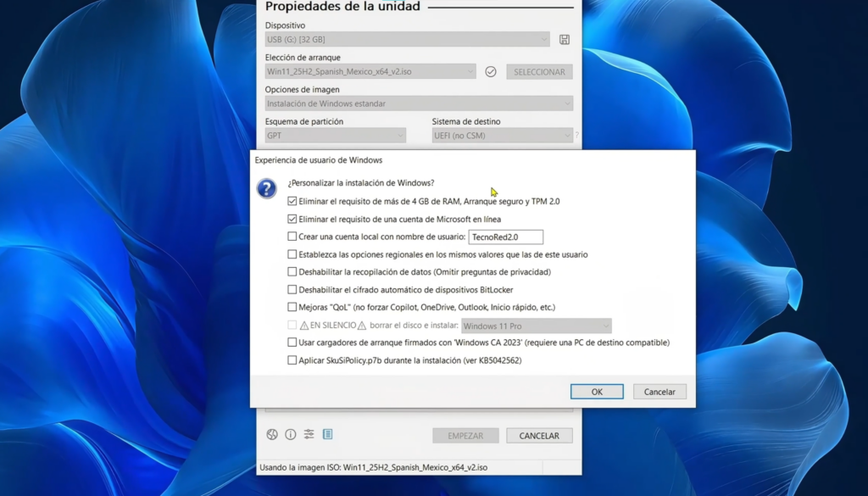The width and height of the screenshot is (868, 496).
Task: Check disable BitLocker automatic encryption
Action: (x=292, y=289)
